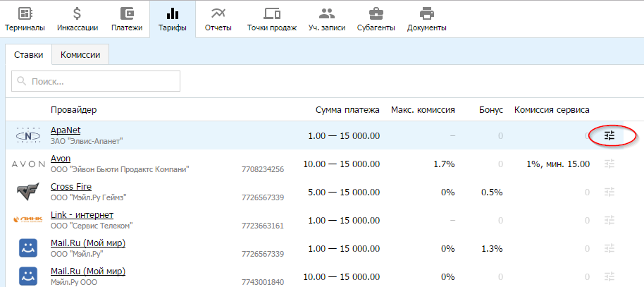Image resolution: width=644 pixels, height=287 pixels.
Task: Click the settings sliders icon for Avon
Action: coord(610,164)
